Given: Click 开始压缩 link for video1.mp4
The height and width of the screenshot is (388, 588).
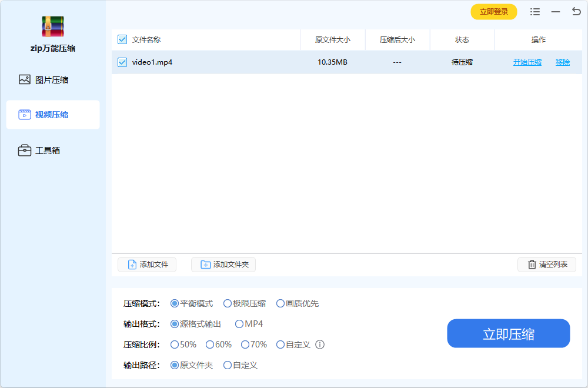Looking at the screenshot, I should click(527, 62).
